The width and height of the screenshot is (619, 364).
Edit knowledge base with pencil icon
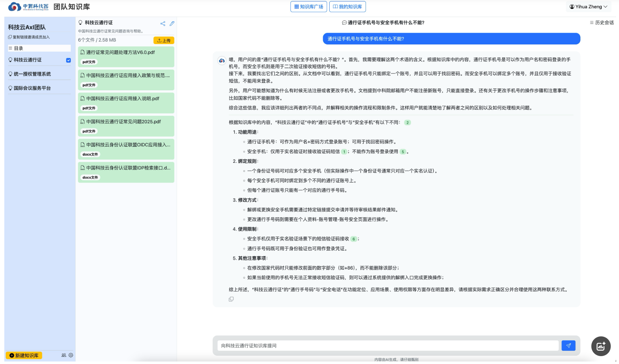(172, 24)
